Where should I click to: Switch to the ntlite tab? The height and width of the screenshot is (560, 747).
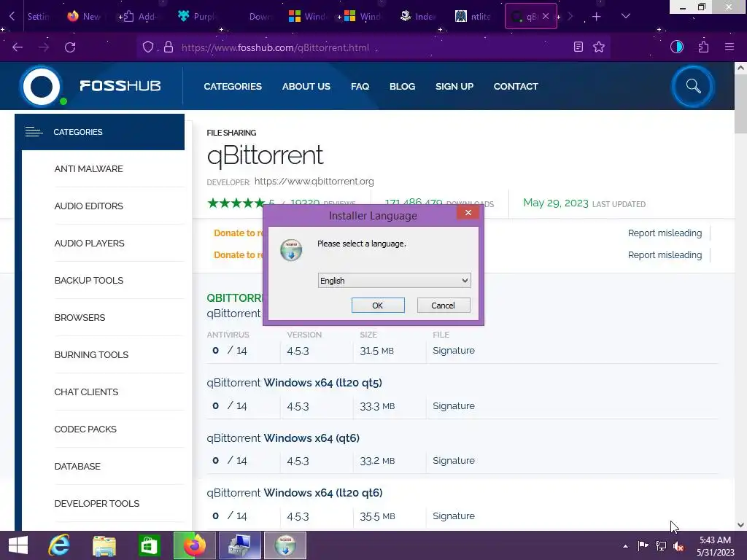(473, 17)
